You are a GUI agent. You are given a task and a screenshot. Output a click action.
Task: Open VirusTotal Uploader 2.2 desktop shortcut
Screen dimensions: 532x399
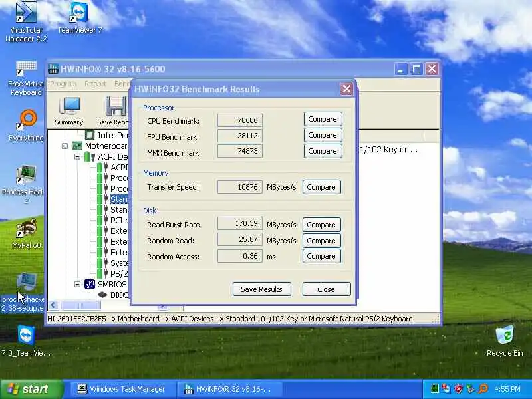[x=26, y=22]
